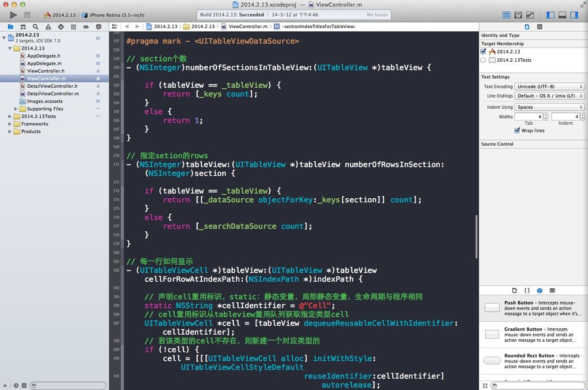
Task: Open AppDelegate.m in navigator
Action: 44,64
